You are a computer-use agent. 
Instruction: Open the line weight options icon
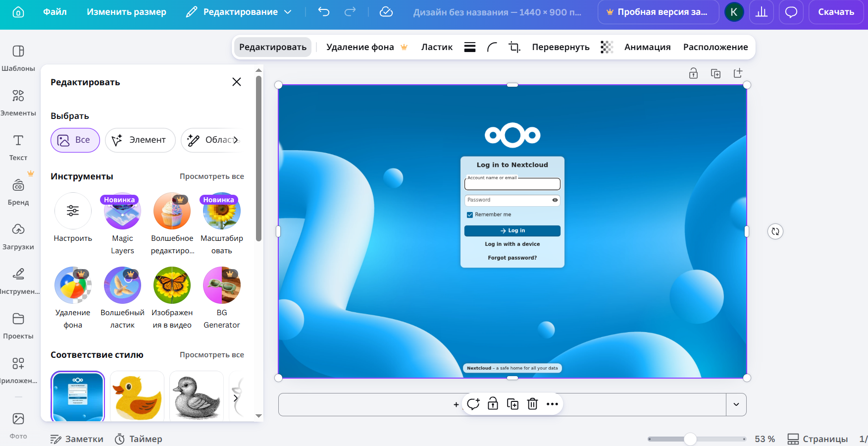470,47
